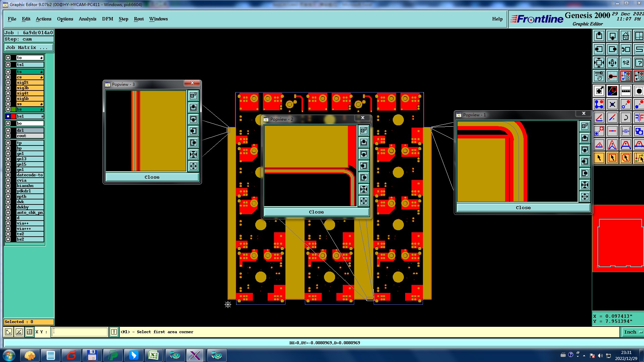Open the Inch units dropdown

click(632, 332)
